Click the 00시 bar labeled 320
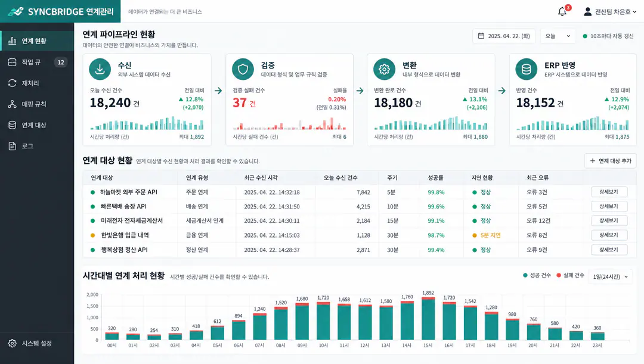This screenshot has height=364, width=644. click(112, 336)
